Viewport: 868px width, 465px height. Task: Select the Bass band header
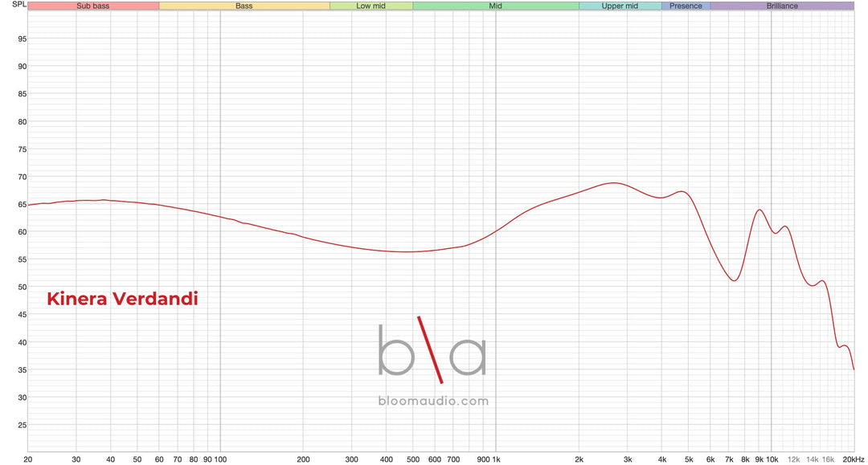(x=244, y=6)
